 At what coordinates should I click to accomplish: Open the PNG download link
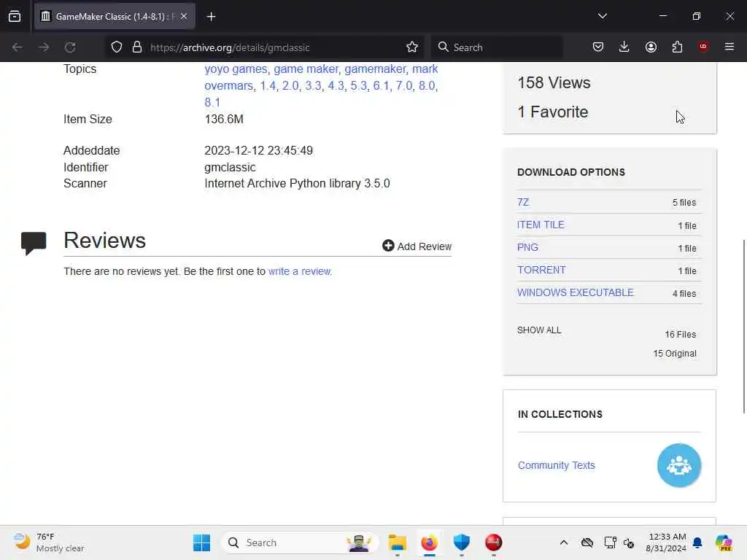coord(527,247)
